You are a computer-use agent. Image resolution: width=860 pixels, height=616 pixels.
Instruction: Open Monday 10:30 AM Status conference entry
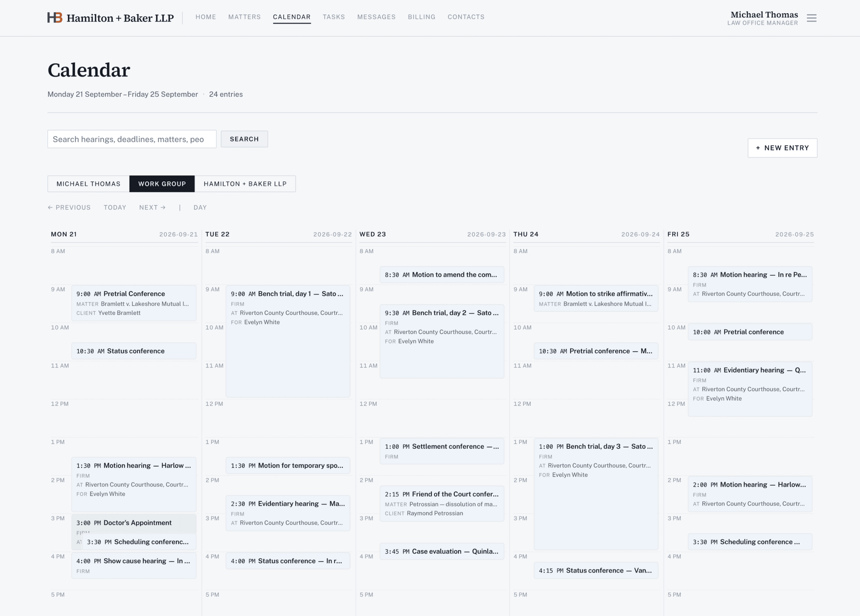pos(134,351)
